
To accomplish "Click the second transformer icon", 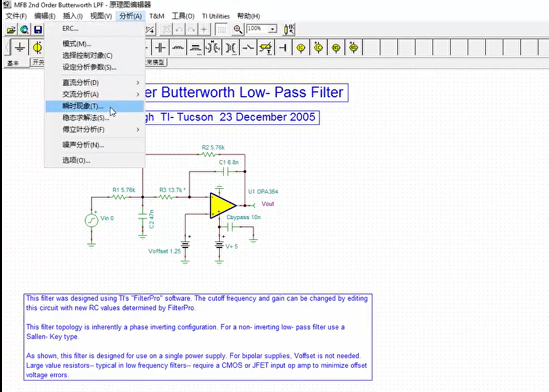I will 230,47.
